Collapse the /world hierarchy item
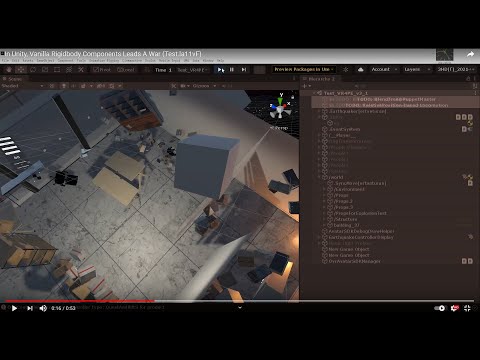The width and height of the screenshot is (480, 360). click(x=319, y=177)
